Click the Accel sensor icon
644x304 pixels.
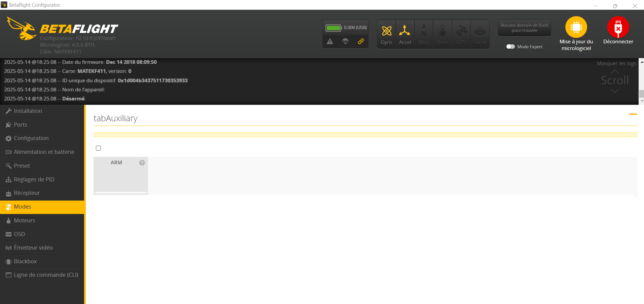[x=405, y=31]
